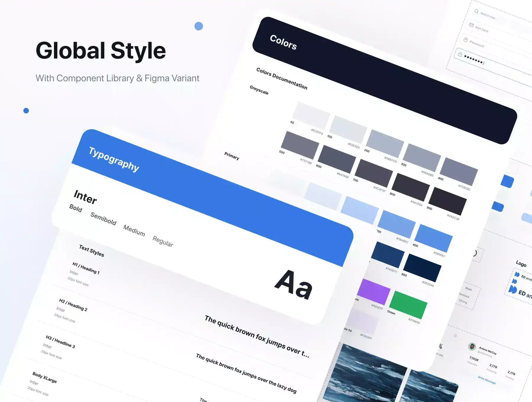Click the largest ED analytics logo mark
The image size is (532, 402).
(x=513, y=289)
